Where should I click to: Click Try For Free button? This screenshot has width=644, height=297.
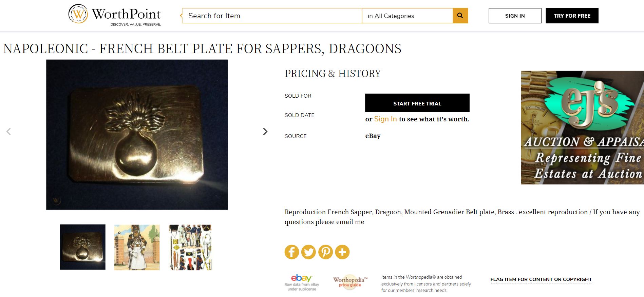(572, 16)
